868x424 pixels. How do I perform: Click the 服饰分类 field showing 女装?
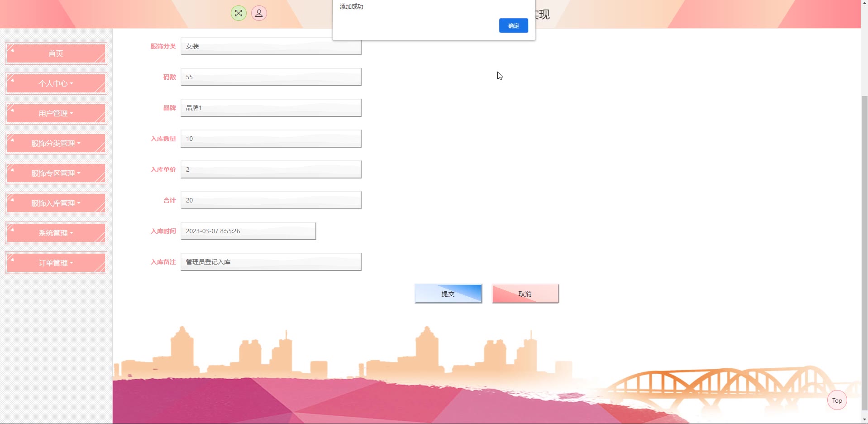pyautogui.click(x=271, y=46)
